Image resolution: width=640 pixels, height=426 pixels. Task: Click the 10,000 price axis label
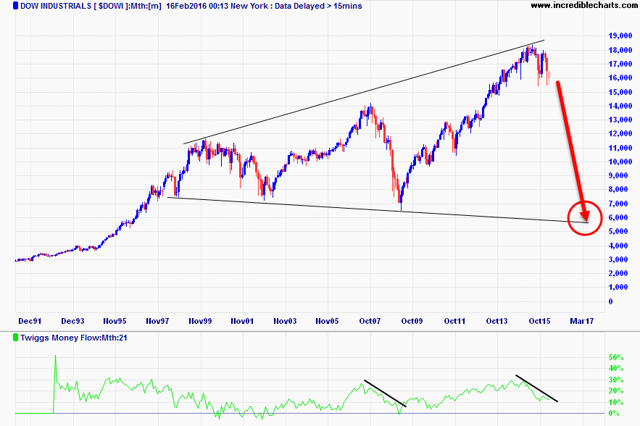(620, 162)
